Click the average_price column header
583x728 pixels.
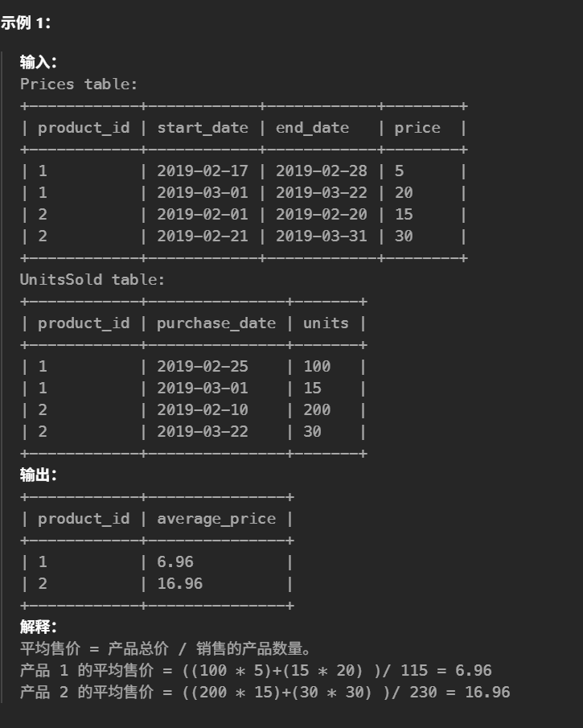tap(216, 519)
